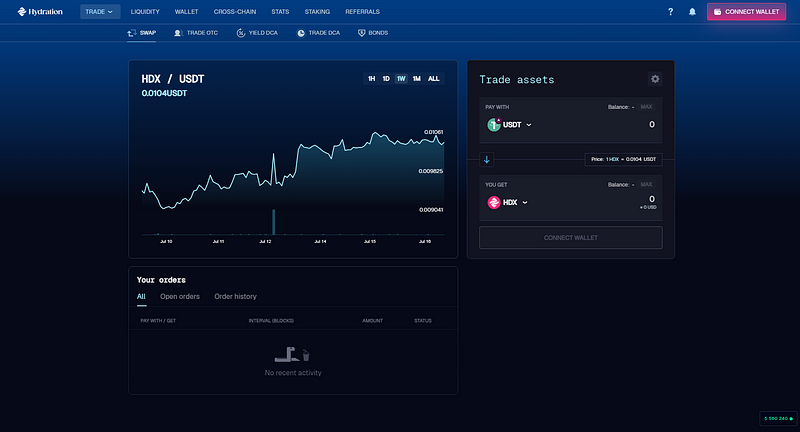Open the Cross-Chain menu item

[x=235, y=12]
